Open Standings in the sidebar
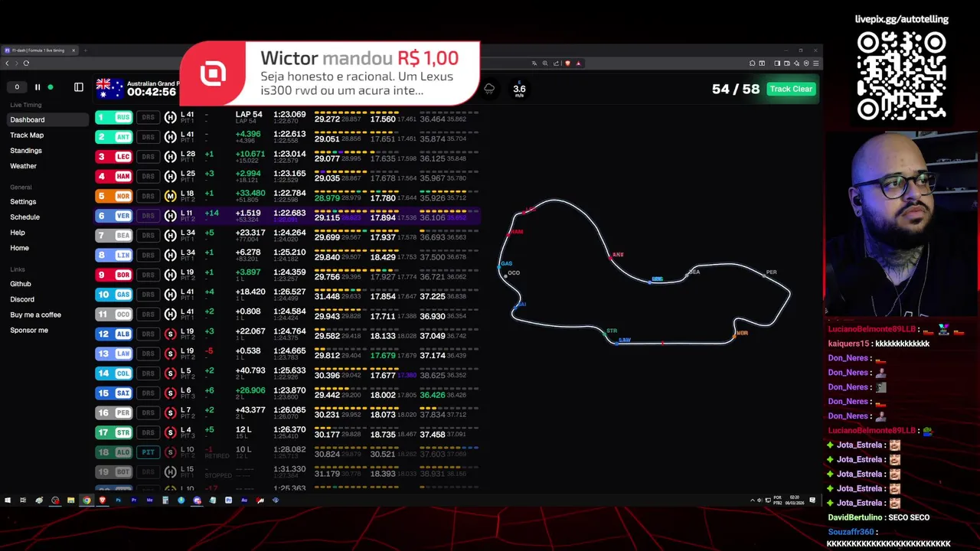 [x=26, y=151]
